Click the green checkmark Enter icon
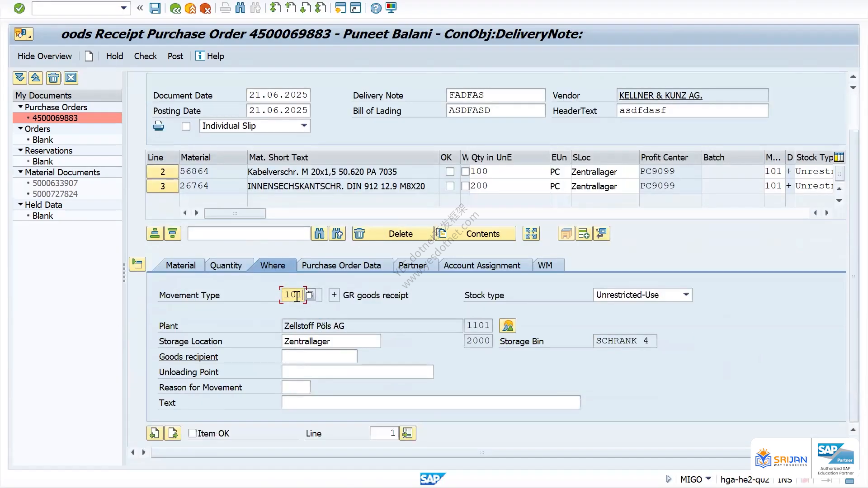The image size is (868, 488). click(x=19, y=8)
